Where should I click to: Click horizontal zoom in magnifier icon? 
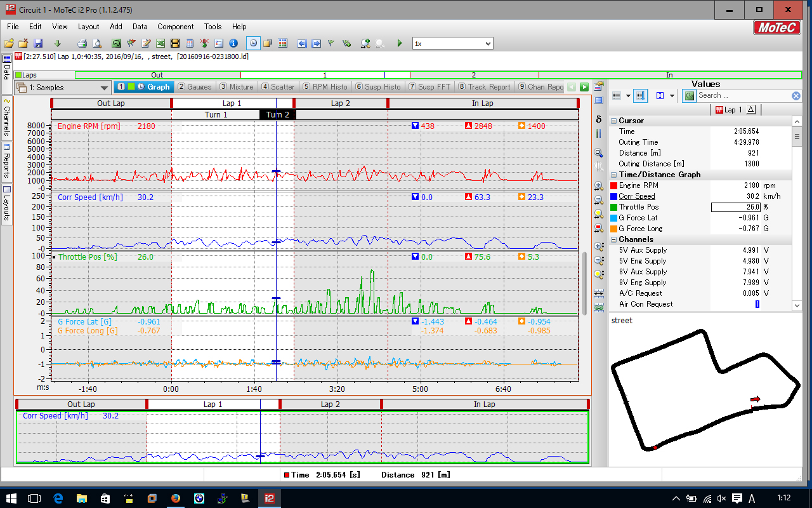pyautogui.click(x=599, y=186)
